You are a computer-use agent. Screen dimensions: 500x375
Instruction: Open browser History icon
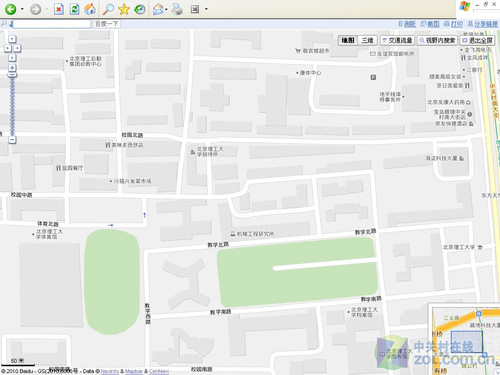click(x=140, y=9)
